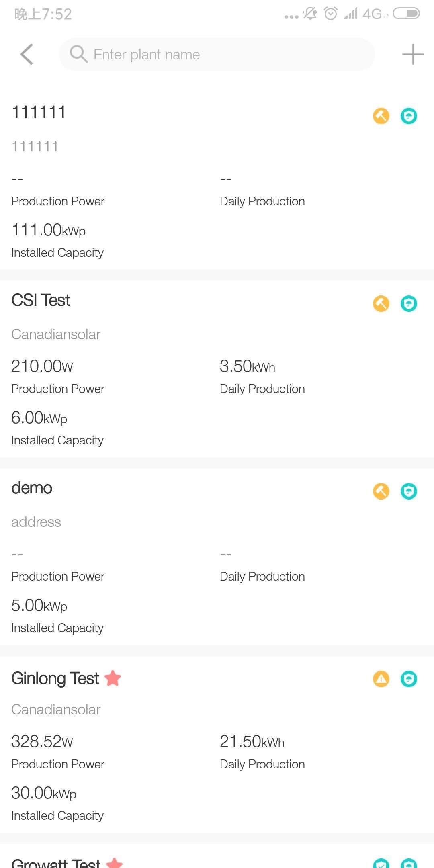Tap orange hammer icon on CSI Test

tap(381, 304)
